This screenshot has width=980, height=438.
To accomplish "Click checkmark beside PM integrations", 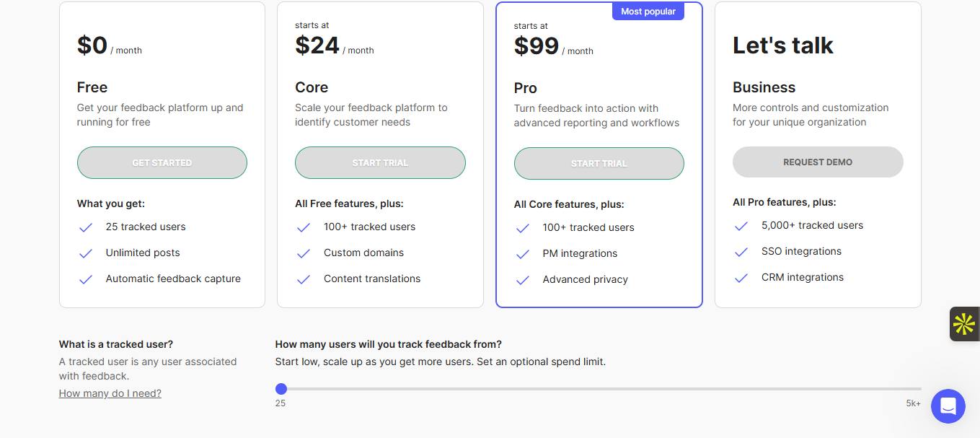I will pos(523,254).
